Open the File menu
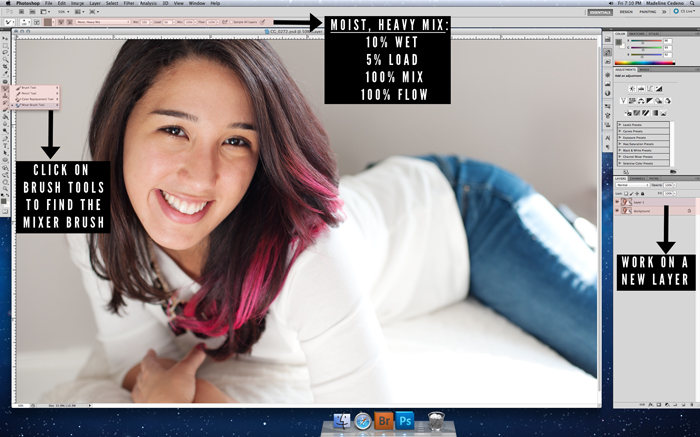The image size is (700, 437). click(x=48, y=3)
